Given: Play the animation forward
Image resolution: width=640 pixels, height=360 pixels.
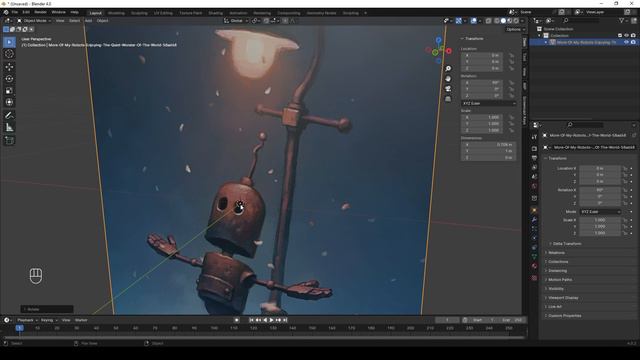Looking at the screenshot, I should click(x=271, y=320).
